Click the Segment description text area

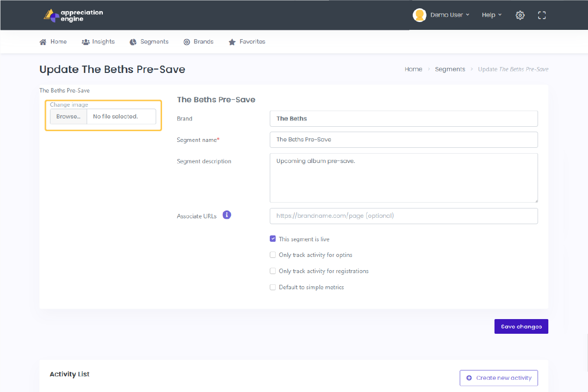pos(404,178)
